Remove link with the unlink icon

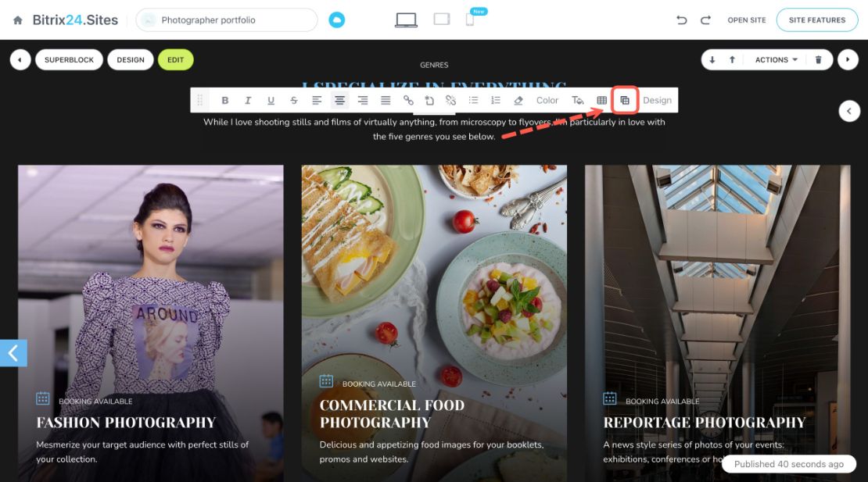pos(450,100)
